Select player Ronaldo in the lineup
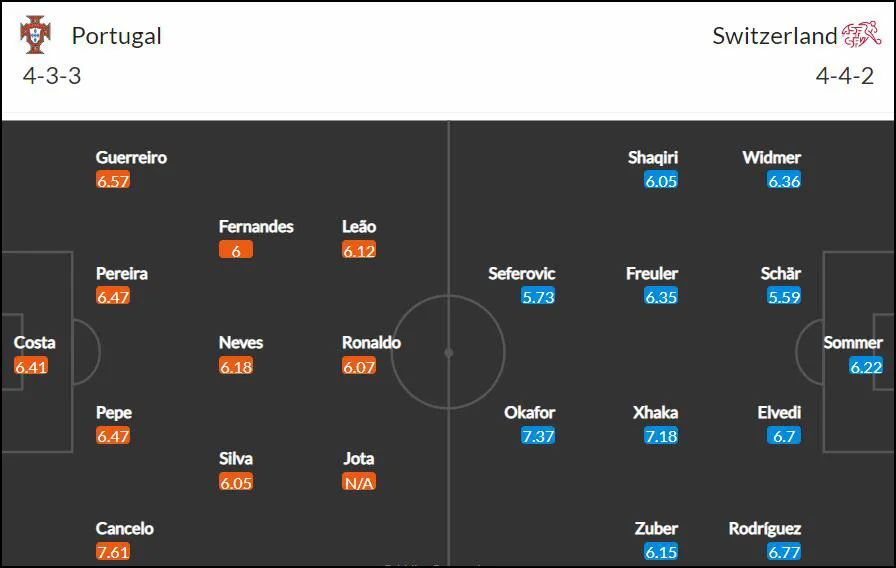 pos(371,343)
